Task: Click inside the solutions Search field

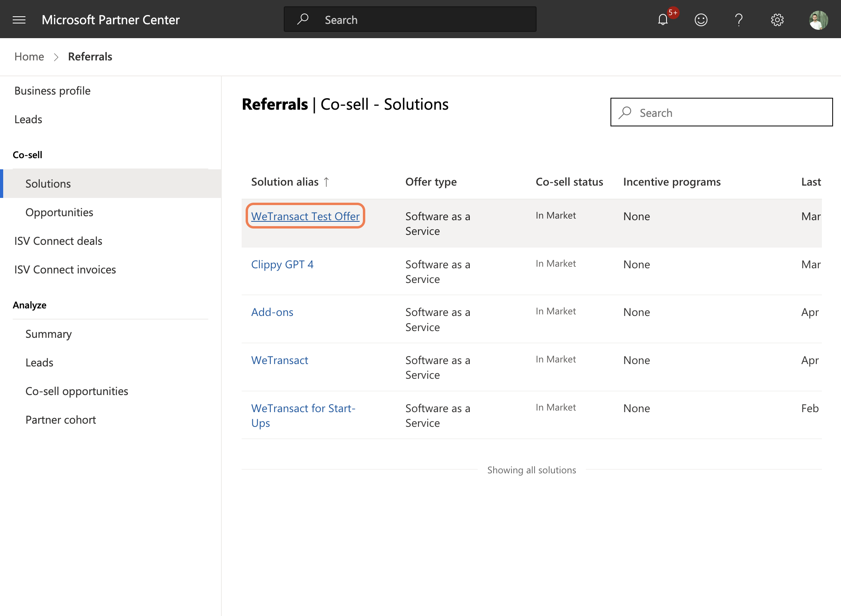Action: 721,112
